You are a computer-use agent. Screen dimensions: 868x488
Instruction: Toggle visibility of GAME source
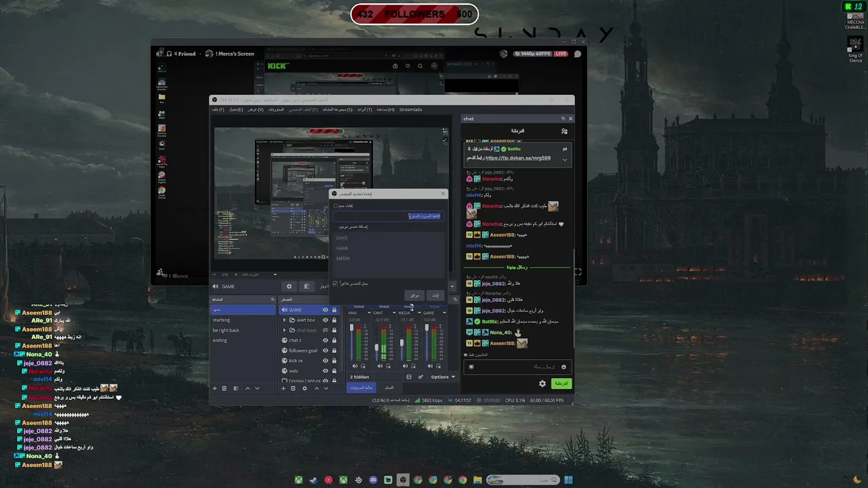325,310
